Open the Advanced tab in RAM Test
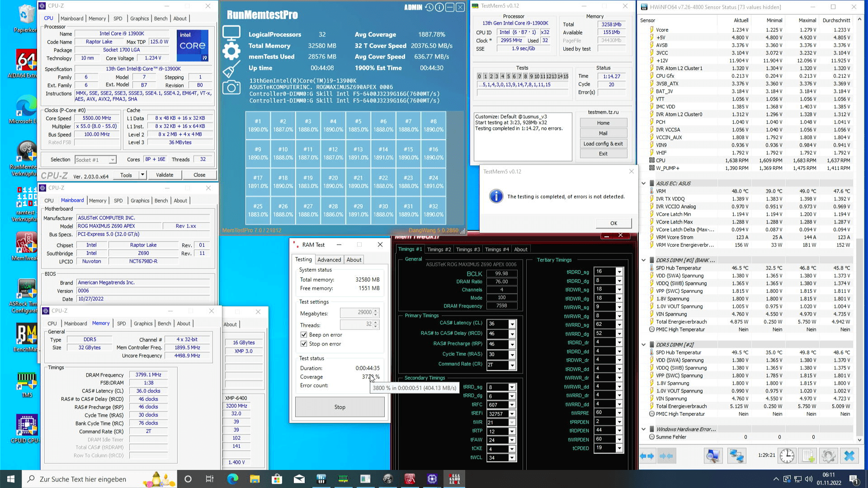This screenshot has height=488, width=868. point(329,260)
